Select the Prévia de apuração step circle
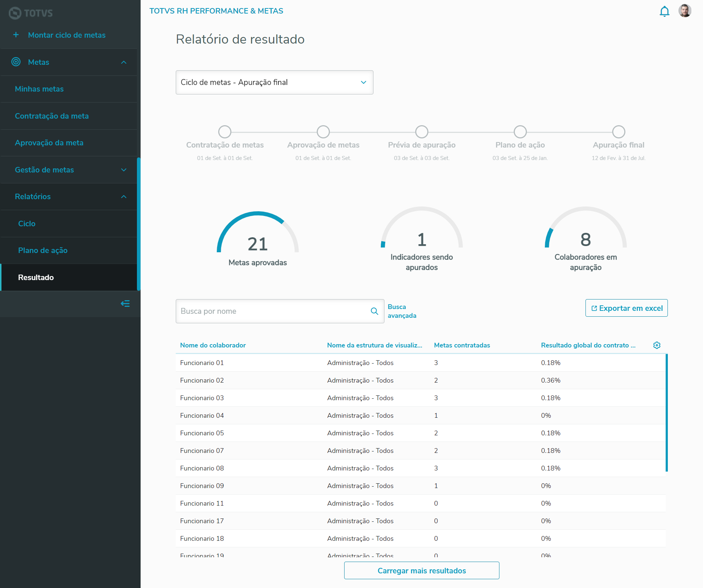This screenshot has height=588, width=703. click(421, 132)
